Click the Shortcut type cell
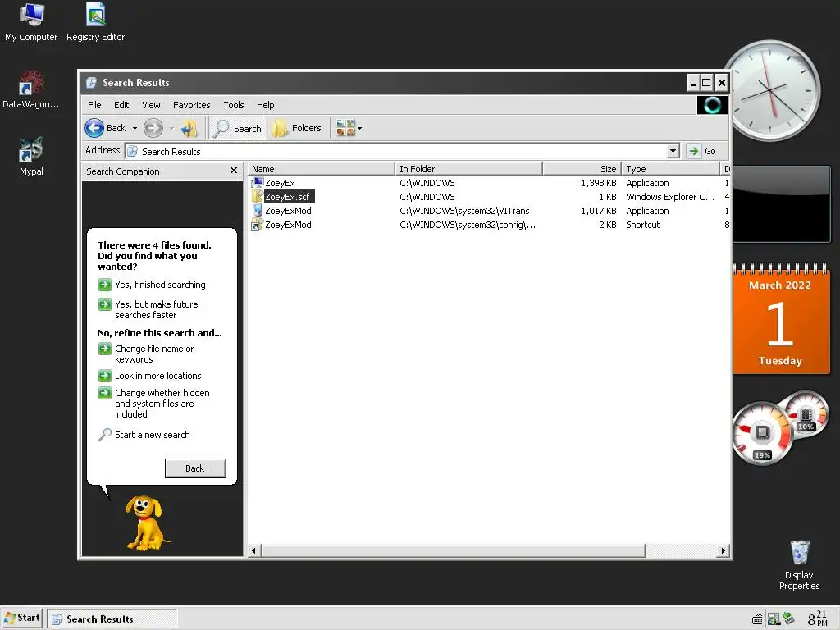This screenshot has height=630, width=840. [643, 225]
